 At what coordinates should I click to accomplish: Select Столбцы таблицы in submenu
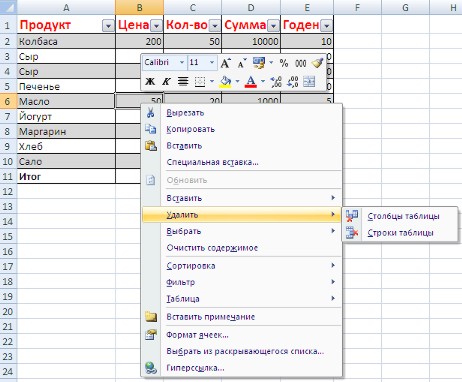(x=400, y=216)
